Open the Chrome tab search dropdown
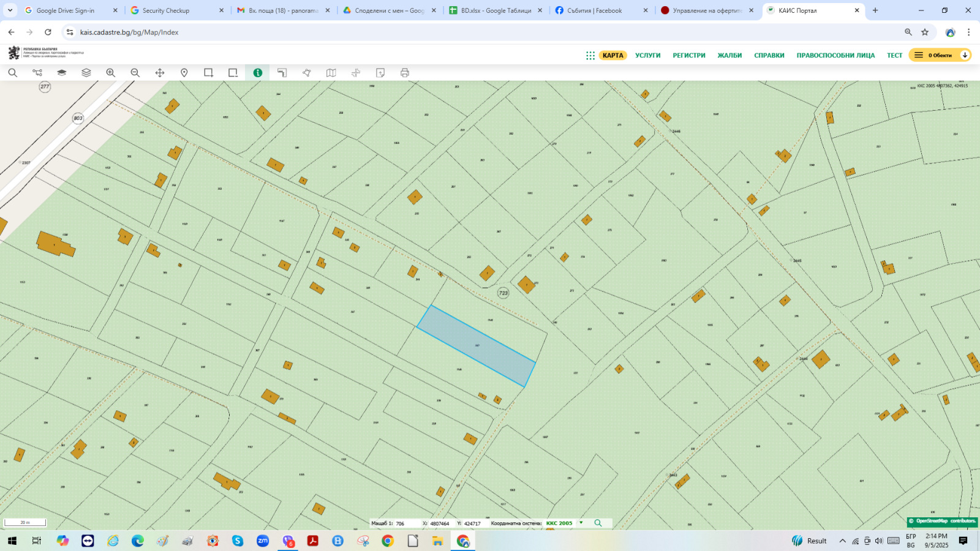 [10, 10]
